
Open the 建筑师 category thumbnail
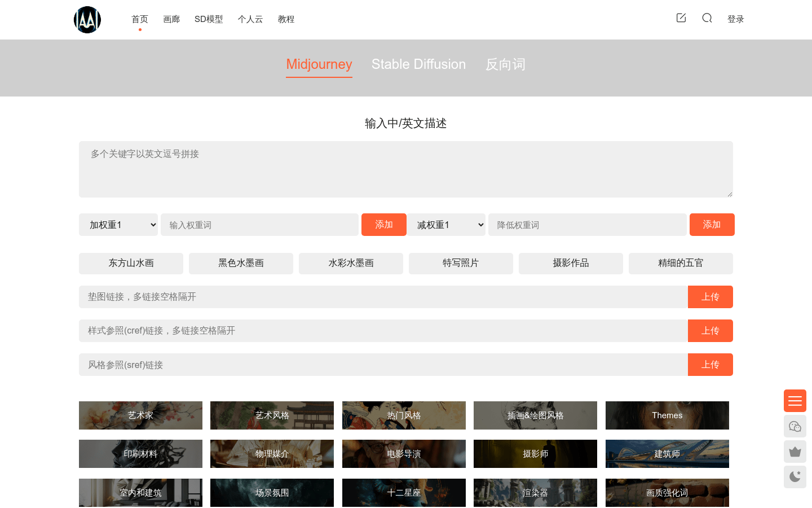667,454
